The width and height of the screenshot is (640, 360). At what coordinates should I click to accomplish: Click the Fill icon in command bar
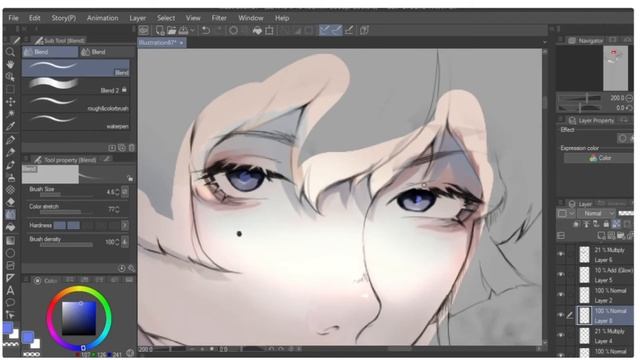[257, 30]
